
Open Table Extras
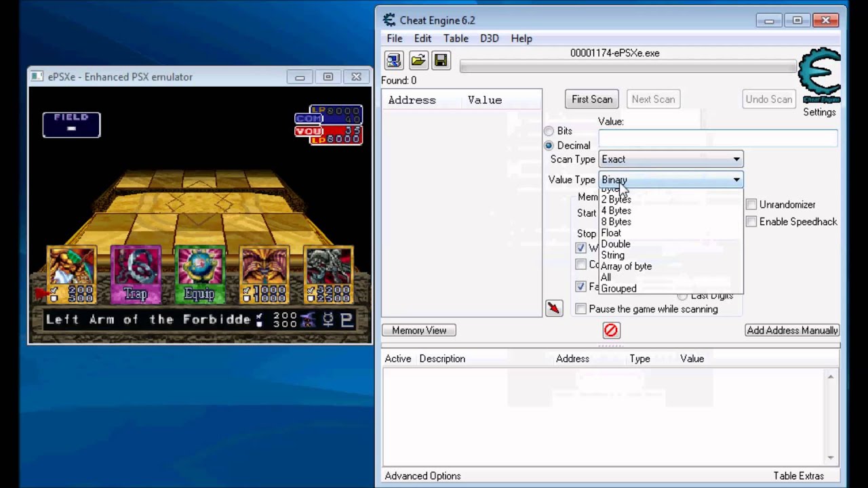click(x=798, y=476)
